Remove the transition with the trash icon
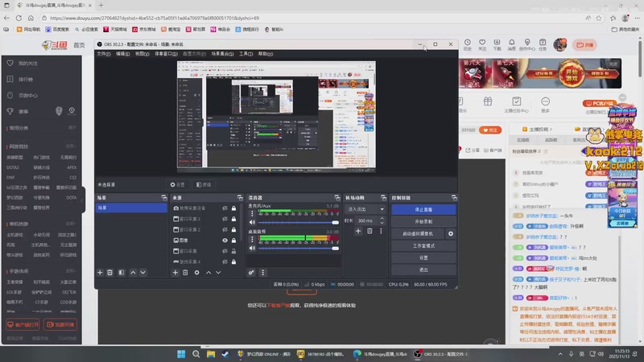Image resolution: width=644 pixels, height=362 pixels. coord(369,232)
